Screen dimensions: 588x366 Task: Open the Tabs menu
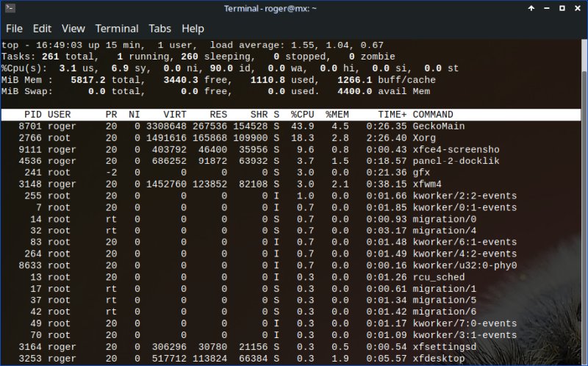[159, 29]
